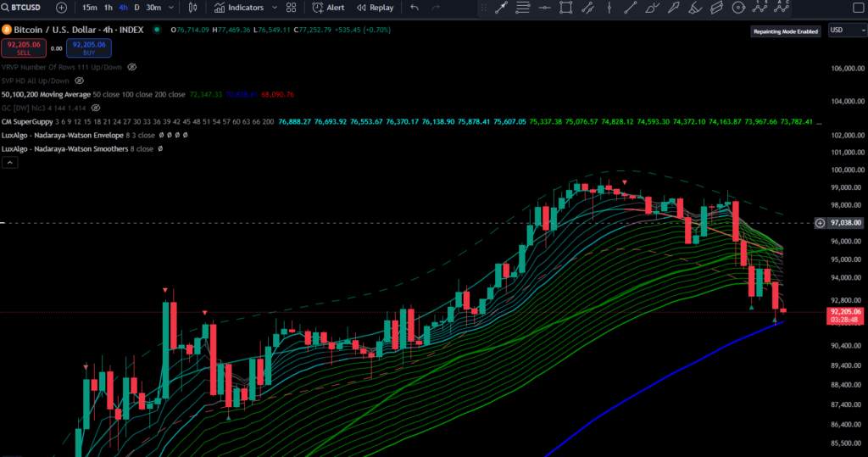This screenshot has height=457, width=868.
Task: Click the 92,205.06 SELL button
Action: pos(24,48)
